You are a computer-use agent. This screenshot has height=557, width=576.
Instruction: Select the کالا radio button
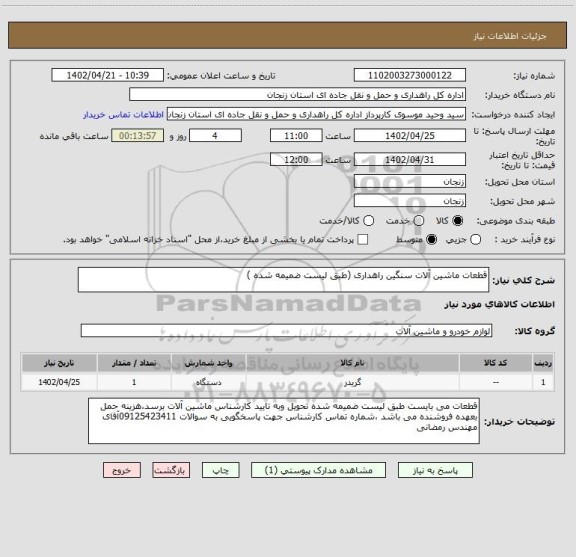click(458, 221)
